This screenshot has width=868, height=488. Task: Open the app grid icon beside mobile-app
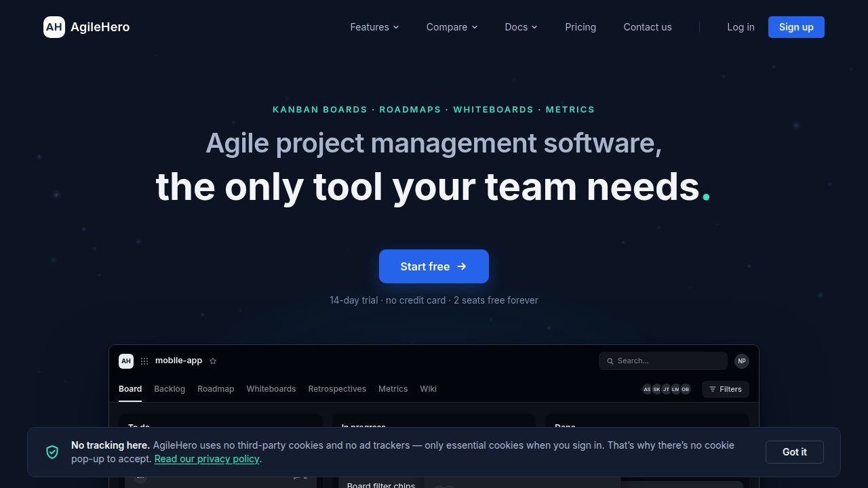click(144, 361)
